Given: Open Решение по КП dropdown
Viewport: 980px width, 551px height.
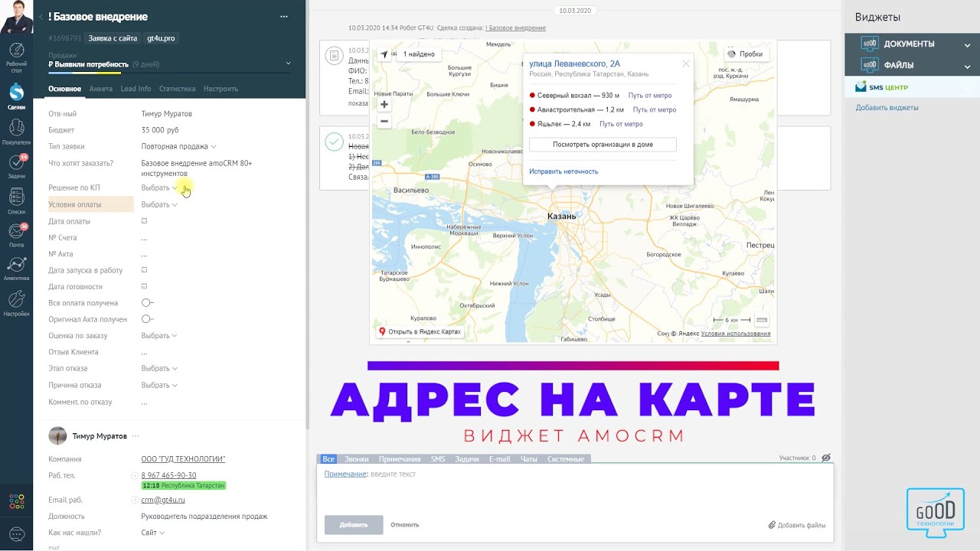Looking at the screenshot, I should 159,187.
